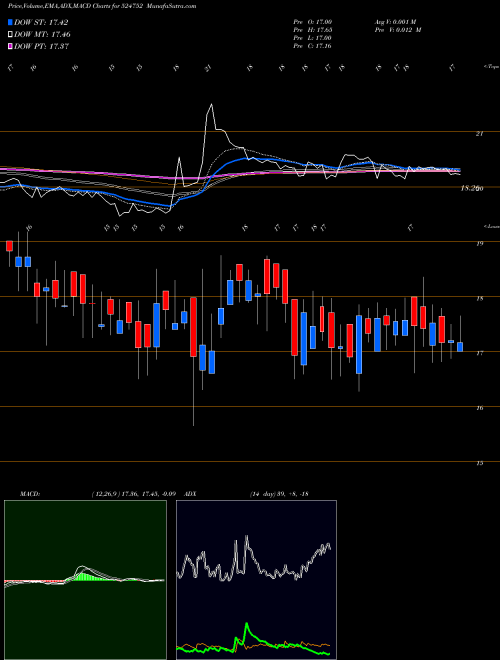Viewport: 500px width, 660px height.
Task: Click the 16 price axis label on candlestick chart
Action: click(x=479, y=408)
